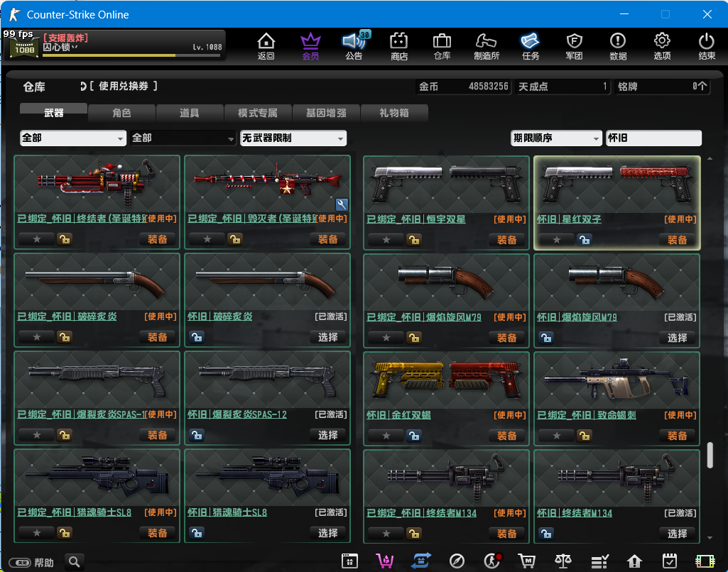Image resolution: width=728 pixels, height=572 pixels.
Task: Open the 任务 missions icon
Action: [531, 46]
